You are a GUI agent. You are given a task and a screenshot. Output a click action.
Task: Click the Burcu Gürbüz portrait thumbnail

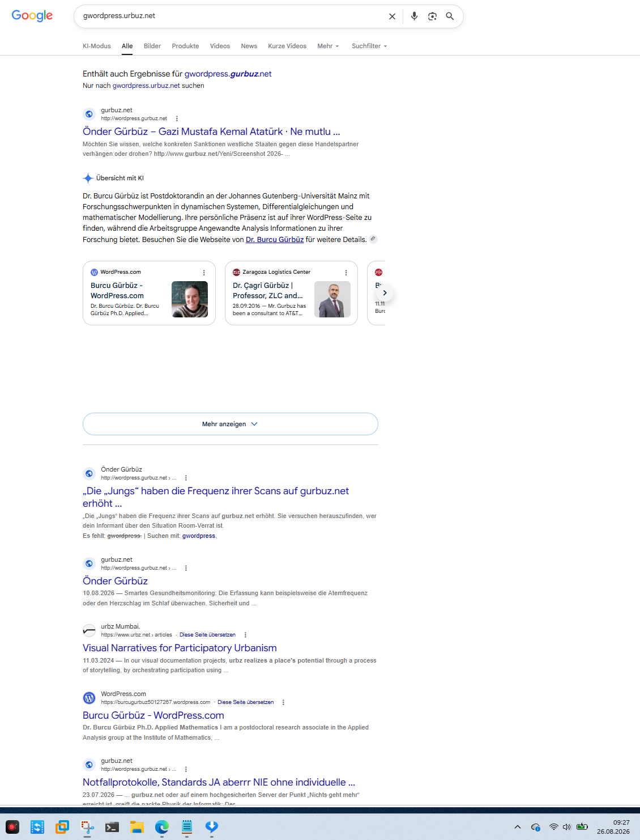(x=190, y=299)
